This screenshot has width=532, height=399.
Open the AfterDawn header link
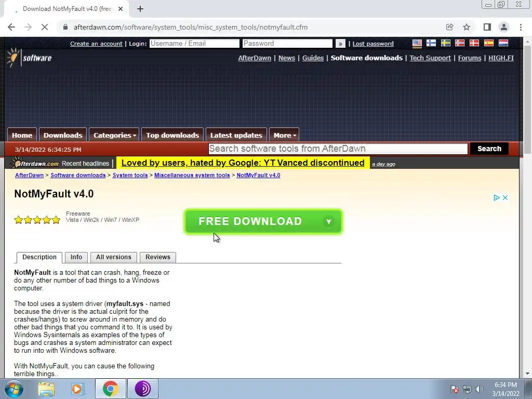(255, 58)
